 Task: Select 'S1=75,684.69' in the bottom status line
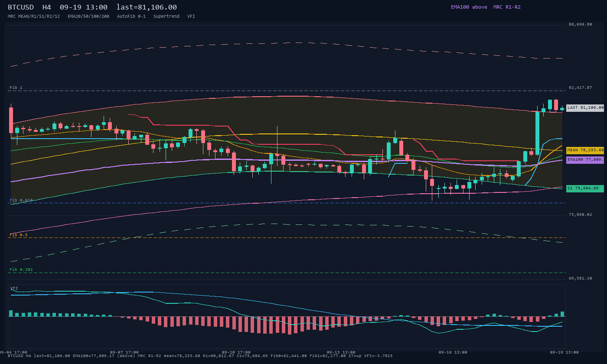click(x=252, y=356)
